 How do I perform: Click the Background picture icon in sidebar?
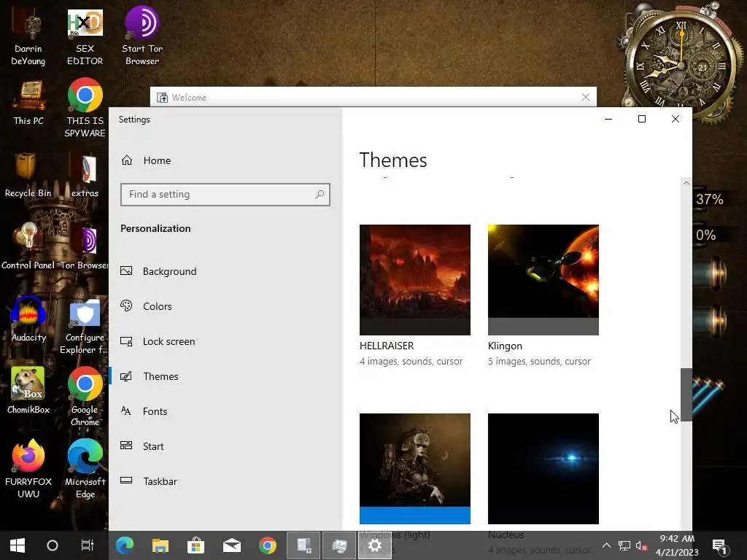pyautogui.click(x=126, y=271)
